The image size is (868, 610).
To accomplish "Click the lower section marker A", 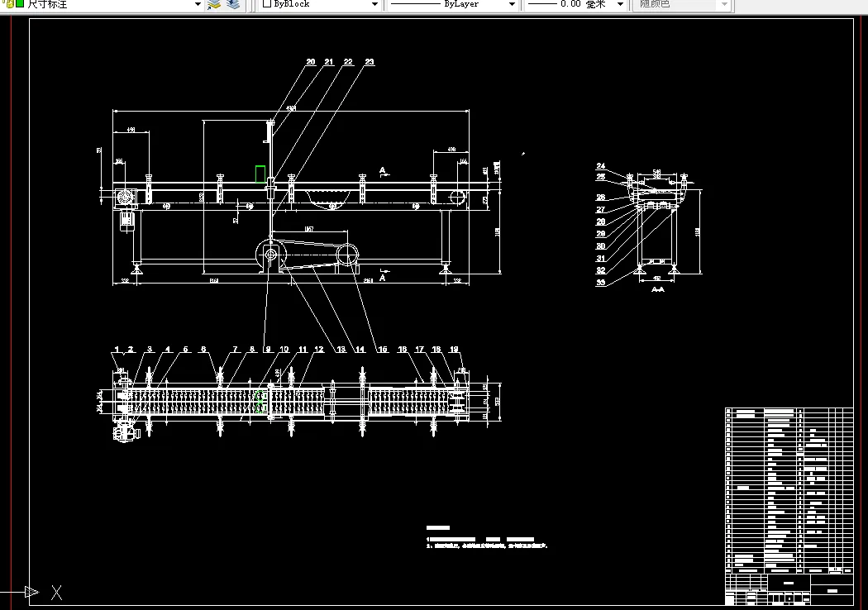I will click(x=383, y=278).
